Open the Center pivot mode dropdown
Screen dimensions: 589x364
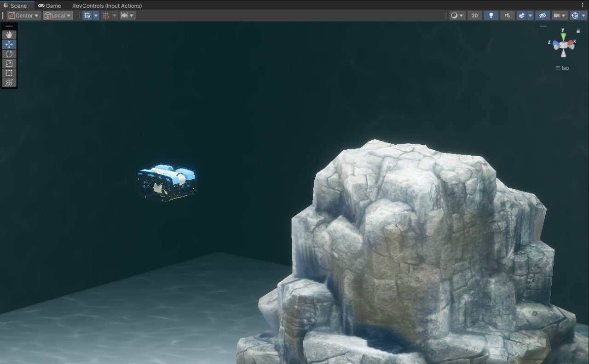pos(23,15)
